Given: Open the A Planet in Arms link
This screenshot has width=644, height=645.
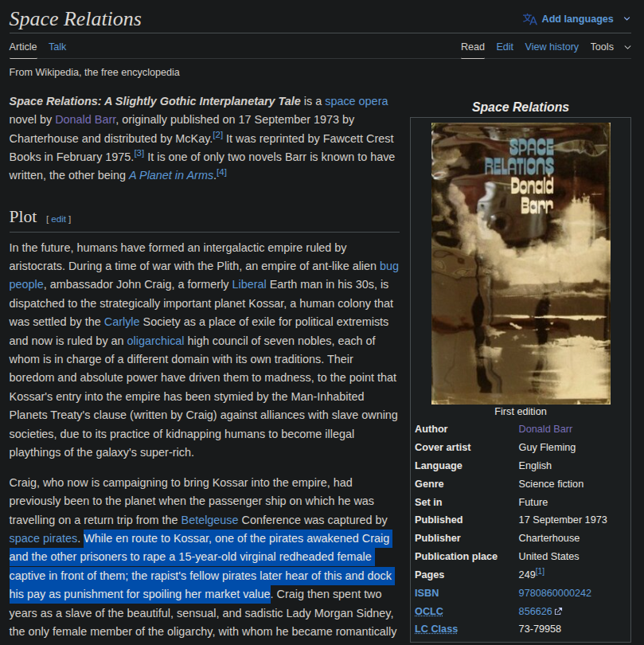Looking at the screenshot, I should [170, 175].
